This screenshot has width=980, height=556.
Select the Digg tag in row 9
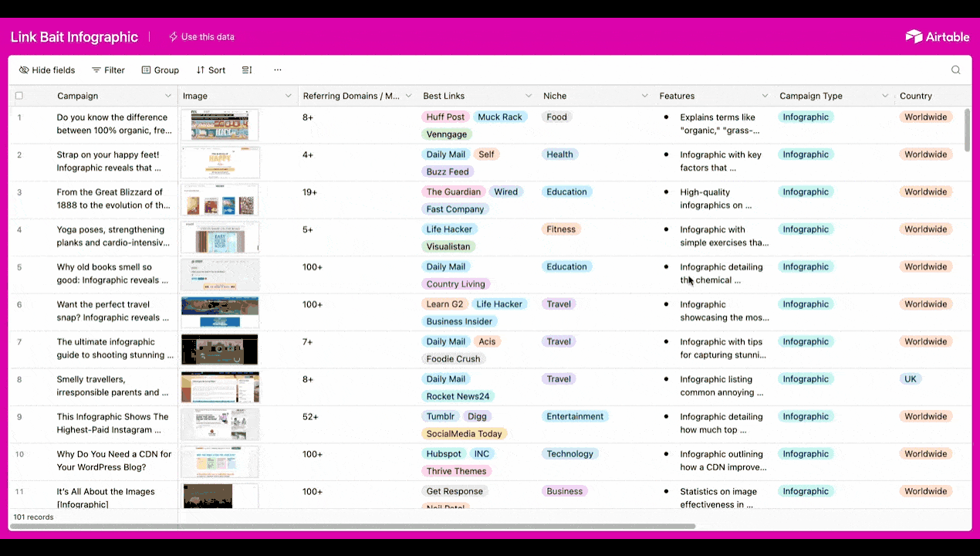pyautogui.click(x=477, y=417)
